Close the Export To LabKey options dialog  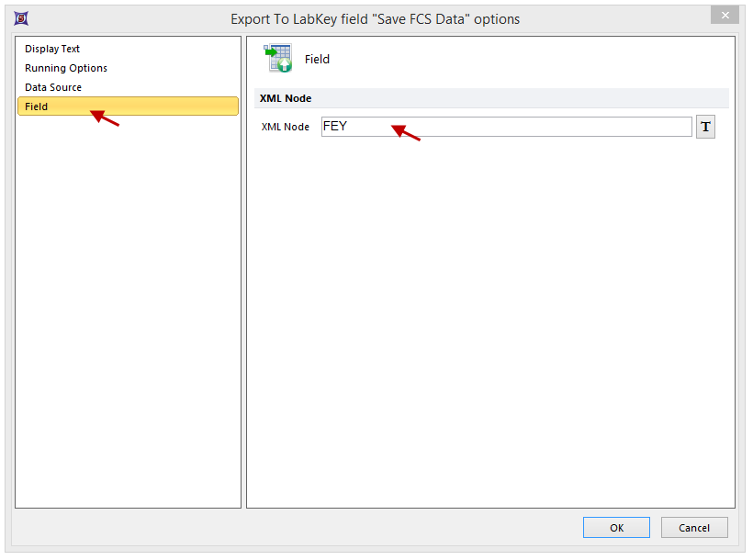[725, 16]
